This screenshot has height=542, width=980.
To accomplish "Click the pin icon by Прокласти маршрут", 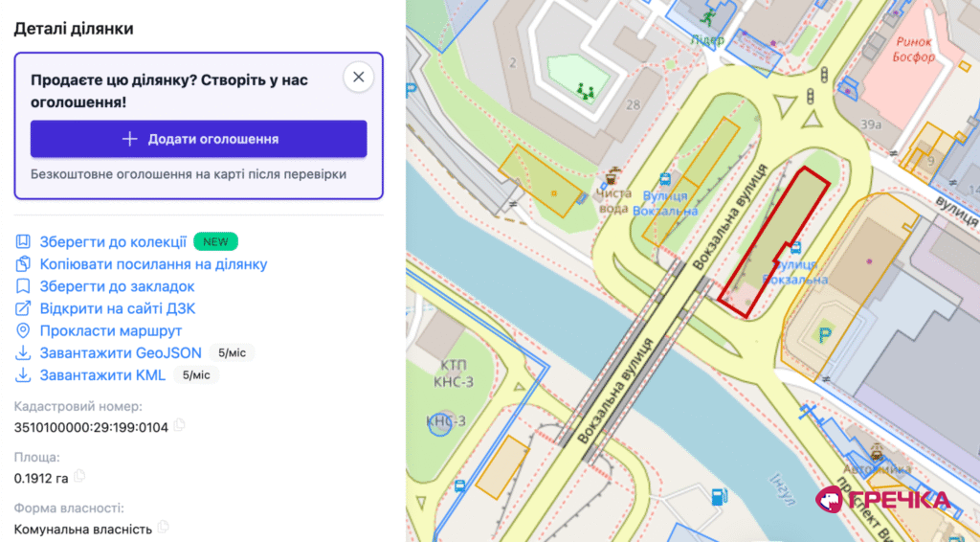I will pyautogui.click(x=23, y=330).
